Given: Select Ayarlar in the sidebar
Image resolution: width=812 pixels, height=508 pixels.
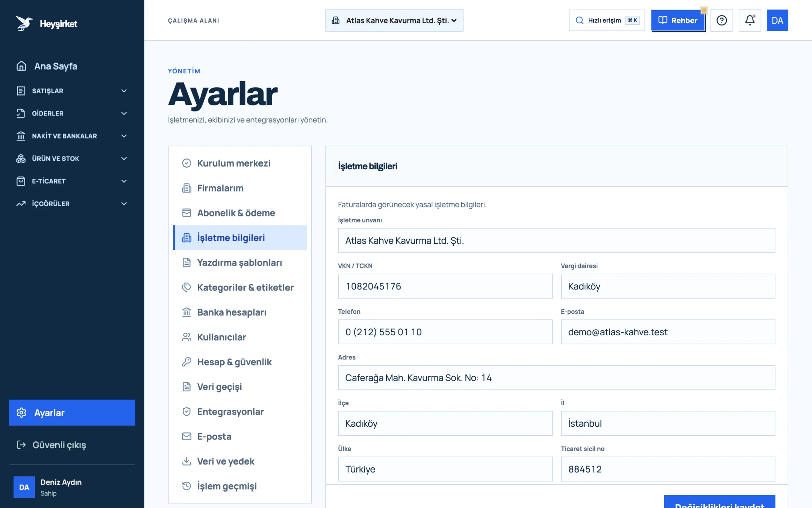Looking at the screenshot, I should [x=72, y=412].
